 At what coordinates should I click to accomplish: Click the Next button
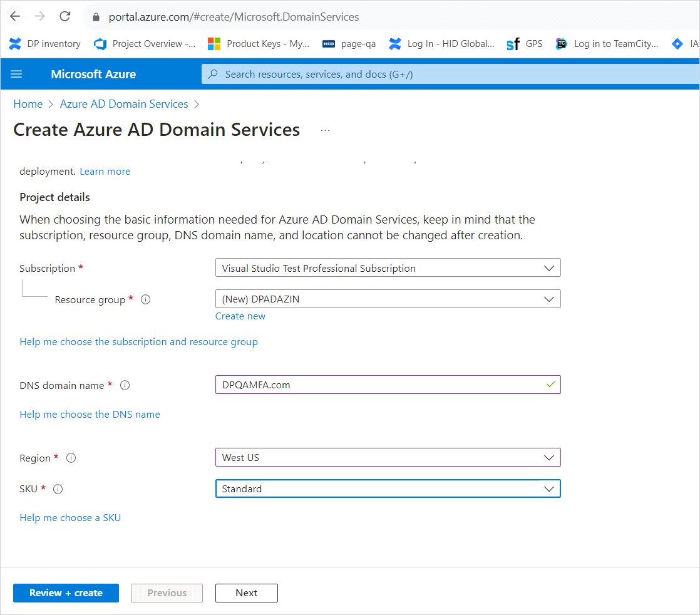(x=246, y=593)
